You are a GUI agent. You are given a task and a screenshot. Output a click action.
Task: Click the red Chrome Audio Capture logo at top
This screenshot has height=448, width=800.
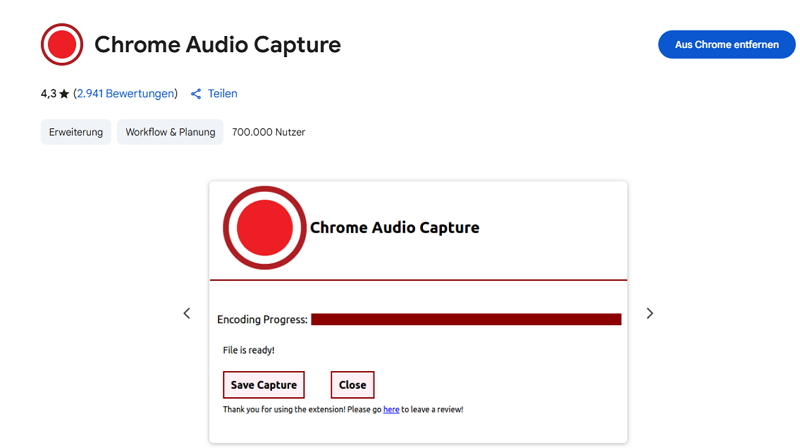pyautogui.click(x=62, y=45)
